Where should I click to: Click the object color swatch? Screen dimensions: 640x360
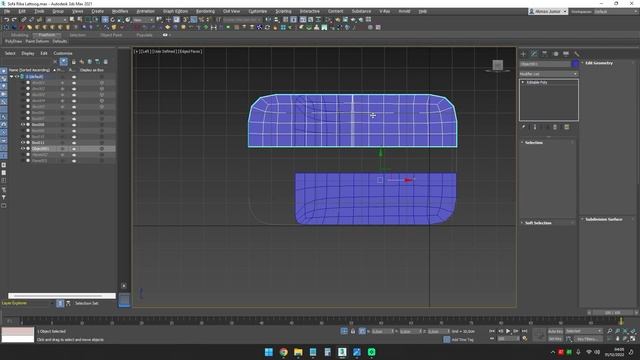[x=575, y=64]
